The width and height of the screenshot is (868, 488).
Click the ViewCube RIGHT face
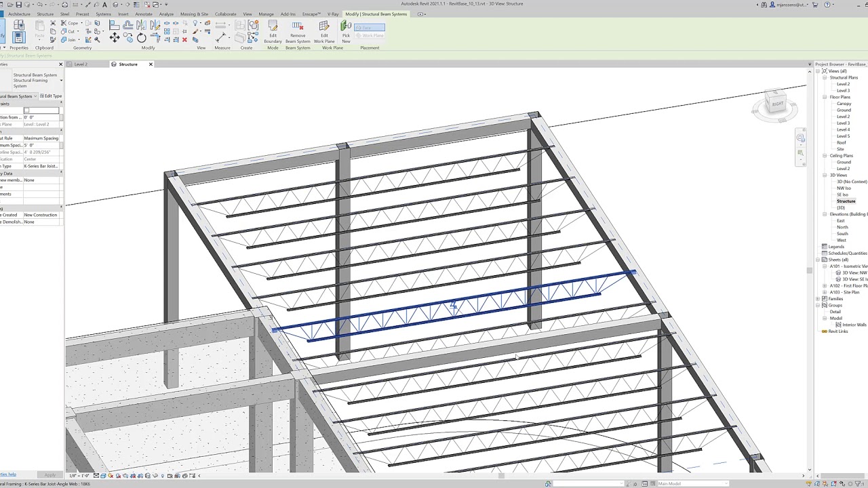click(777, 104)
